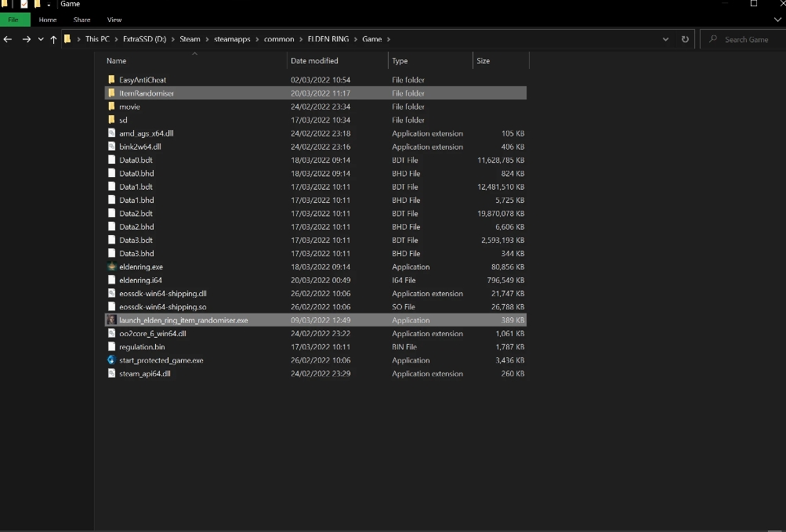786x532 pixels.
Task: Click the start_protected_game.exe application icon
Action: click(112, 360)
